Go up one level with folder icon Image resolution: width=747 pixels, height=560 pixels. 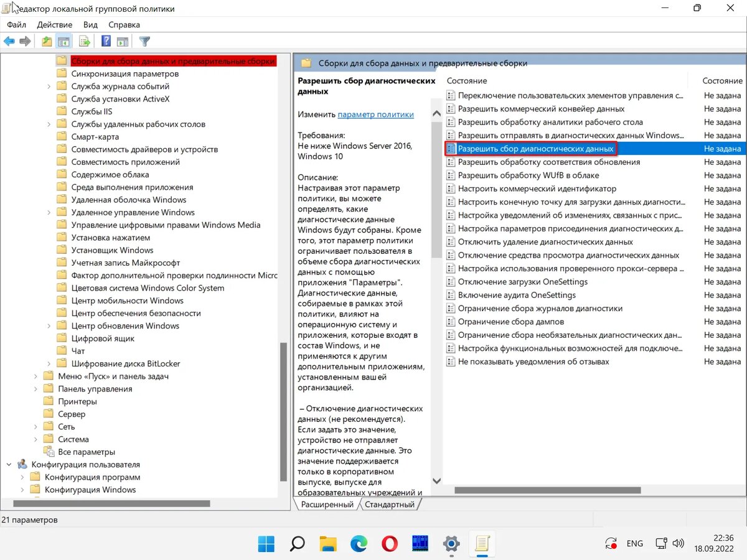pyautogui.click(x=47, y=42)
